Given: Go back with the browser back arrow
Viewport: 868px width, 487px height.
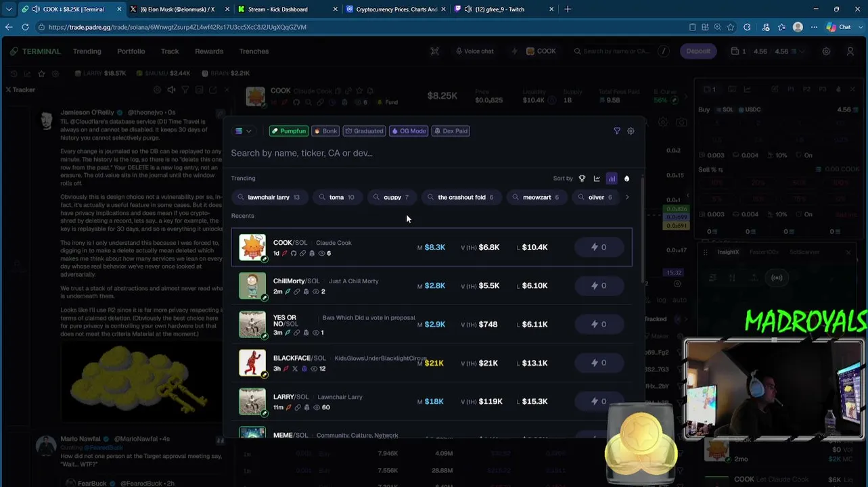Looking at the screenshot, I should point(9,27).
